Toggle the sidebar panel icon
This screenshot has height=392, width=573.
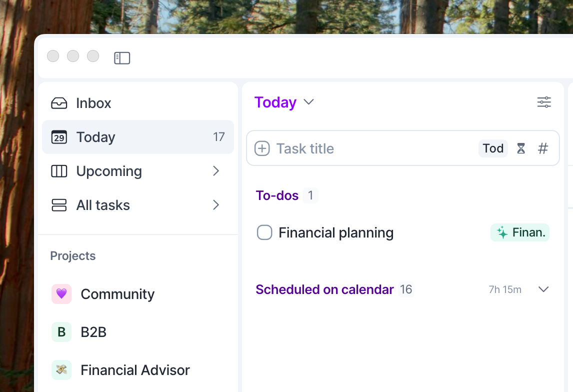pos(122,58)
